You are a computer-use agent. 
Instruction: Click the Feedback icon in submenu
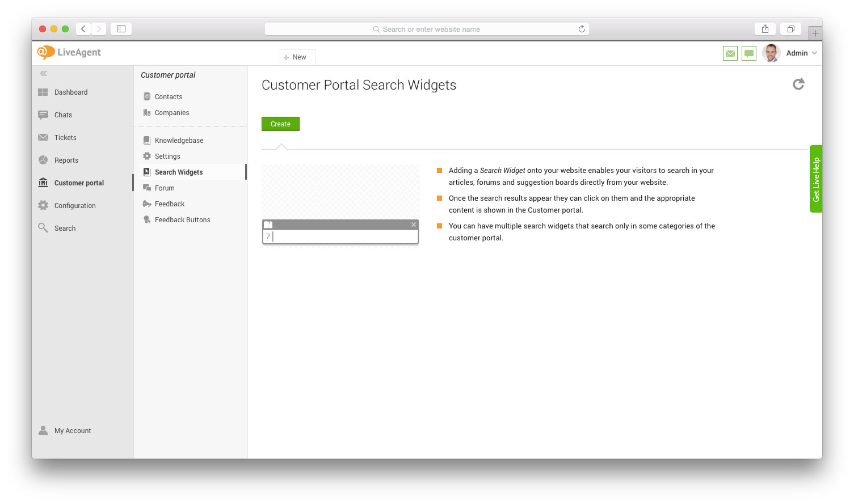(x=147, y=204)
